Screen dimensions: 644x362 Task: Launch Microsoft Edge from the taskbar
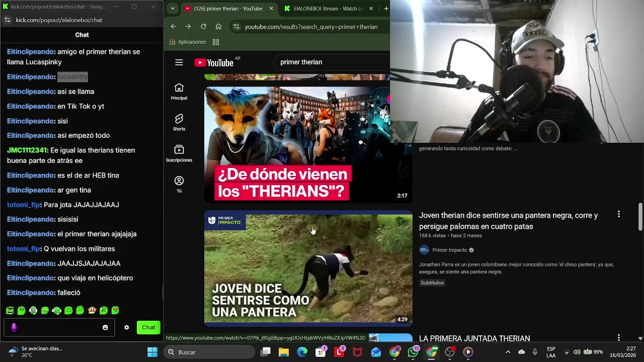(302, 352)
